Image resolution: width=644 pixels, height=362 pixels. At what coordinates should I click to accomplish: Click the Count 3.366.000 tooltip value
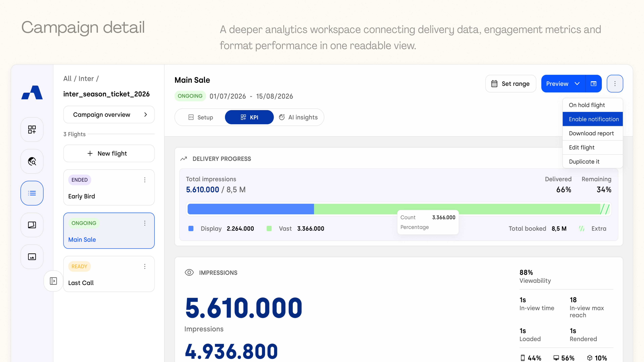pos(444,217)
